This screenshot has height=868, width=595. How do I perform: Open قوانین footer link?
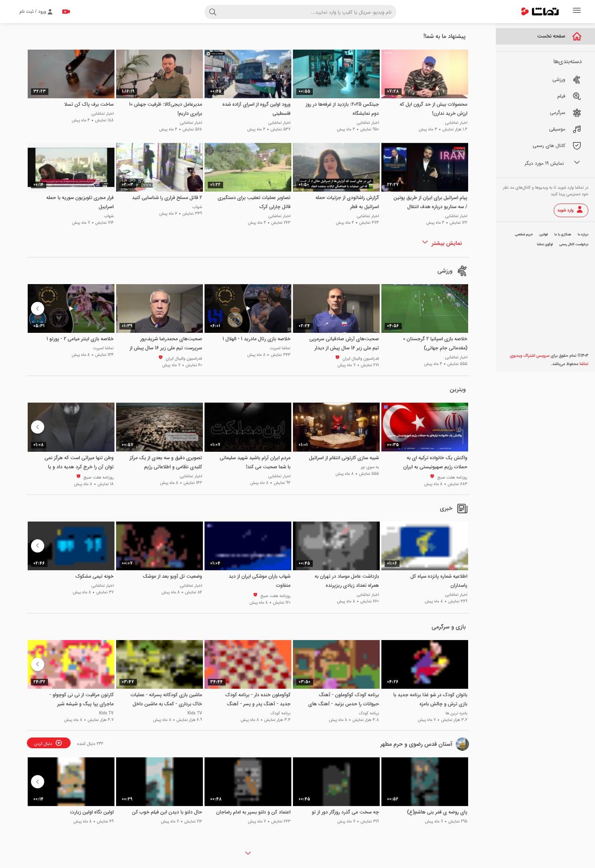tap(543, 234)
